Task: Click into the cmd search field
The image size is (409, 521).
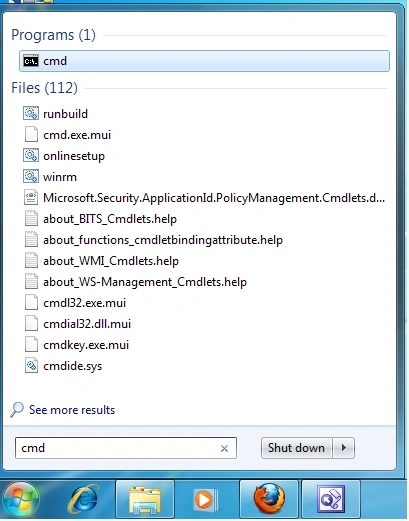Action: [x=117, y=448]
